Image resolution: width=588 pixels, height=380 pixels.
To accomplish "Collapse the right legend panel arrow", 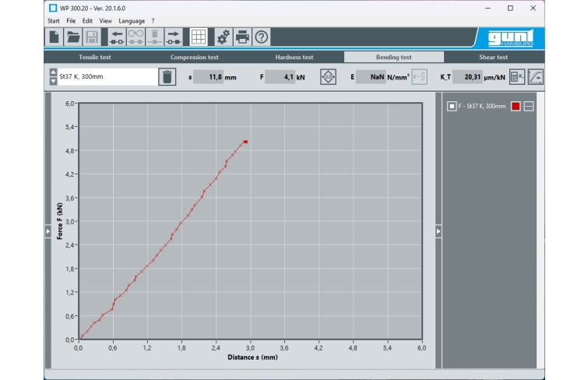I will click(438, 231).
